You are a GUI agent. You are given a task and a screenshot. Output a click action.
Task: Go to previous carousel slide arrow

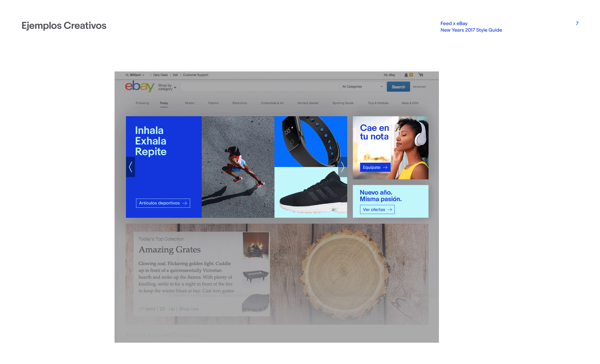(131, 167)
